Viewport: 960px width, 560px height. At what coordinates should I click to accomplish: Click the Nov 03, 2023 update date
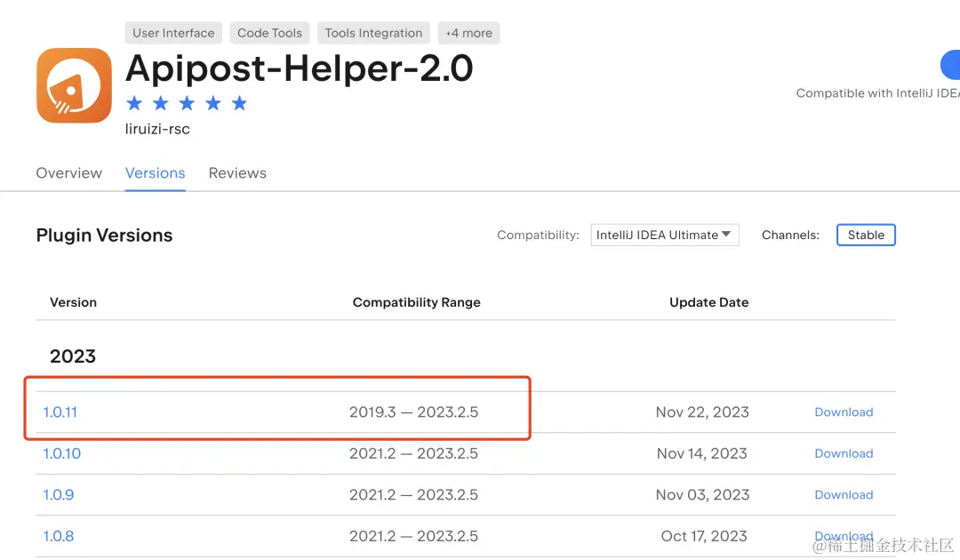(702, 494)
